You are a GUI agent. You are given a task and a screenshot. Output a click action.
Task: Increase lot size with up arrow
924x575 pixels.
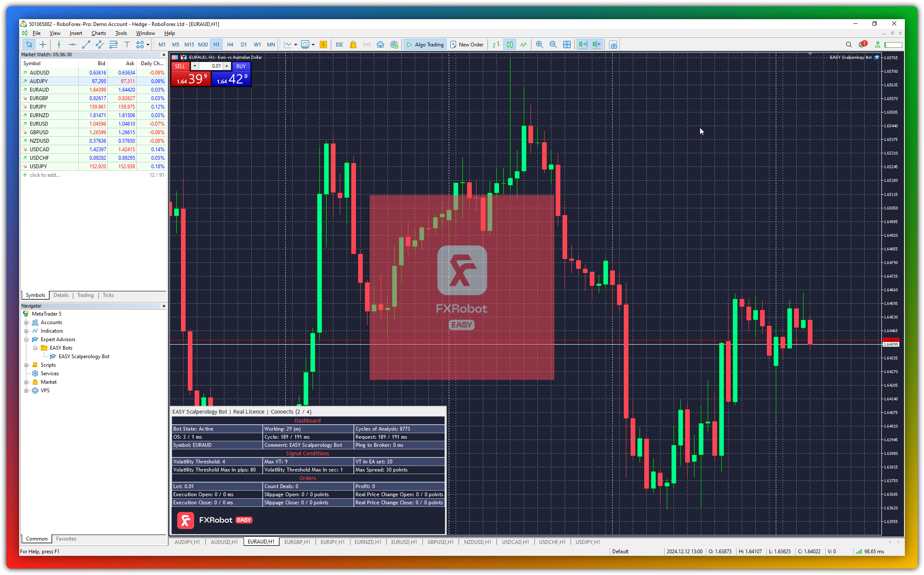click(227, 66)
